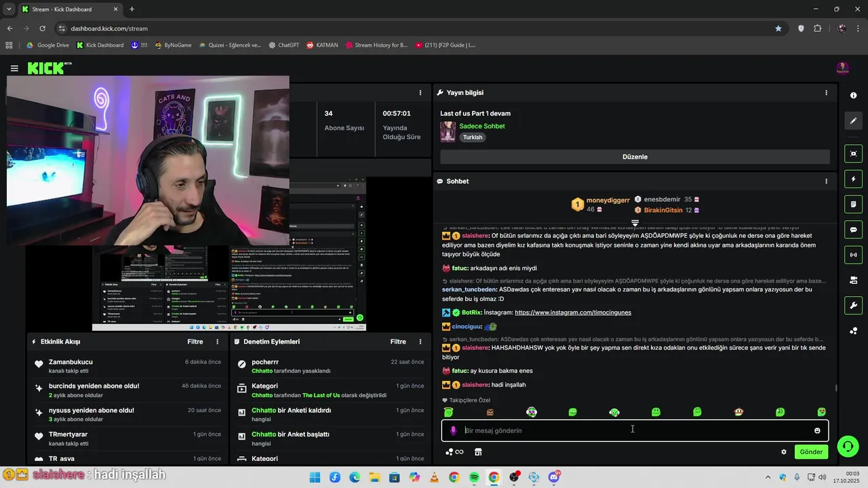The height and width of the screenshot is (488, 868).
Task: Open Sohbet panel three-dot options menu
Action: (826, 182)
